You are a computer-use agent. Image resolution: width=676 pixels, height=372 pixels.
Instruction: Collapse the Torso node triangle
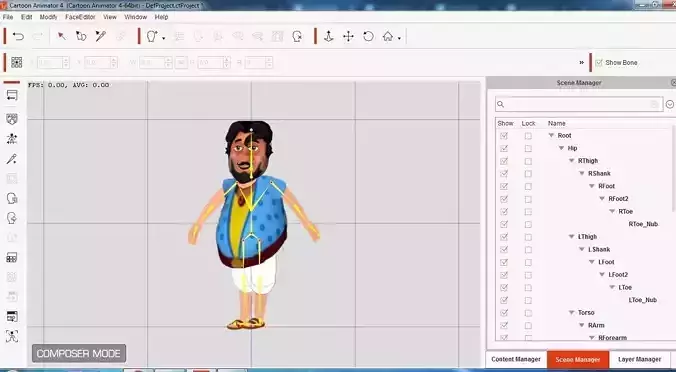pyautogui.click(x=572, y=313)
